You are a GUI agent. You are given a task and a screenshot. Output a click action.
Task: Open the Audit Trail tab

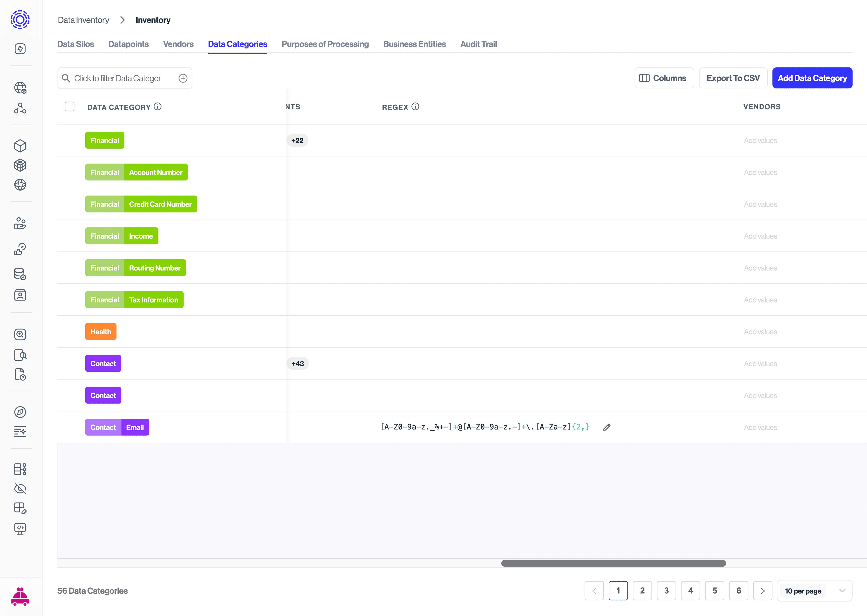tap(478, 44)
